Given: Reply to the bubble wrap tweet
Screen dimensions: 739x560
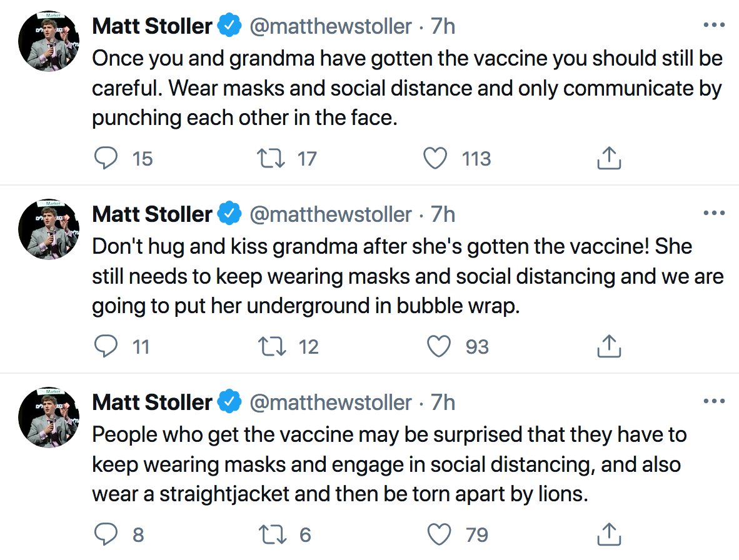Looking at the screenshot, I should point(106,346).
